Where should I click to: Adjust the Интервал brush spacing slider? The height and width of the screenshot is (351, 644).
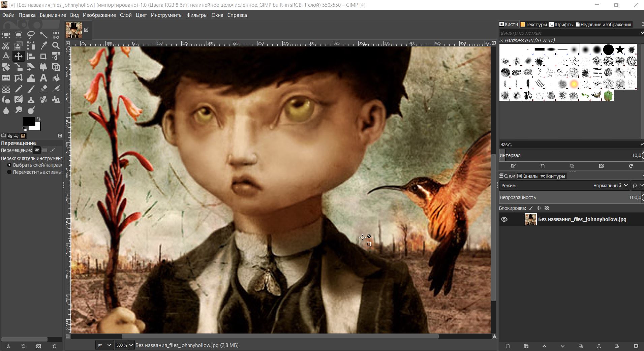click(571, 155)
